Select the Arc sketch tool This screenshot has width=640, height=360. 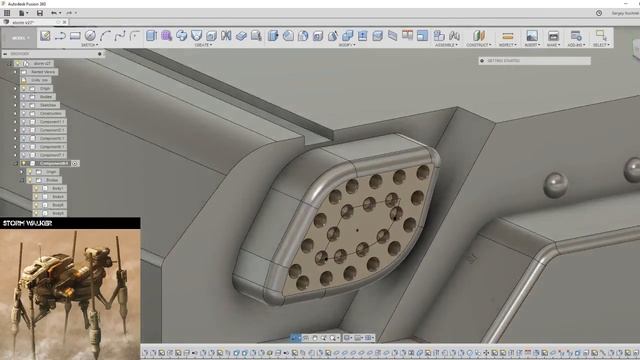[x=105, y=36]
